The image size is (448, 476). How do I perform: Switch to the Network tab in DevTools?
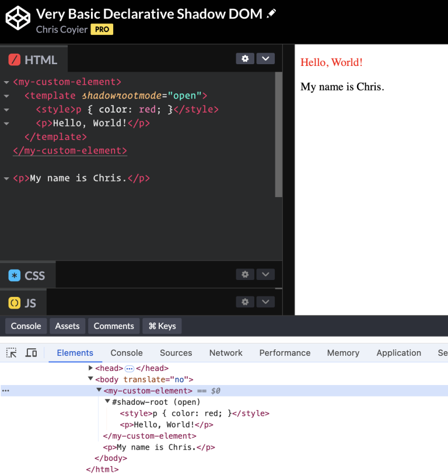point(226,353)
